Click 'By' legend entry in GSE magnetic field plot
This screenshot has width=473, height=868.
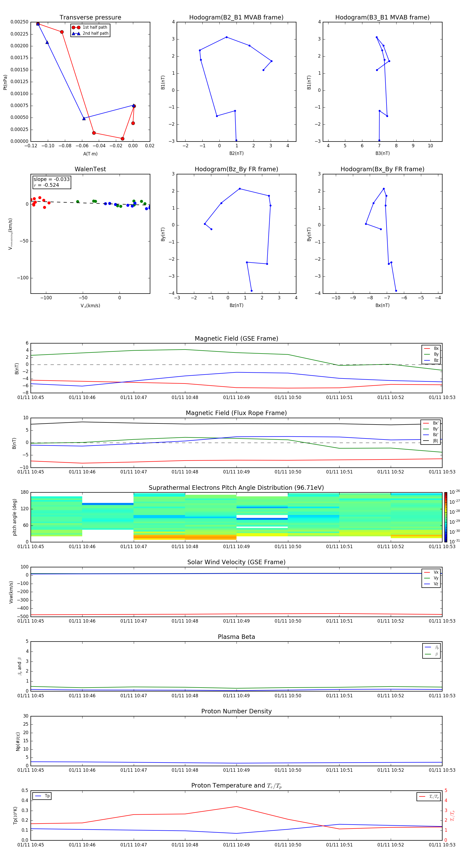point(431,355)
